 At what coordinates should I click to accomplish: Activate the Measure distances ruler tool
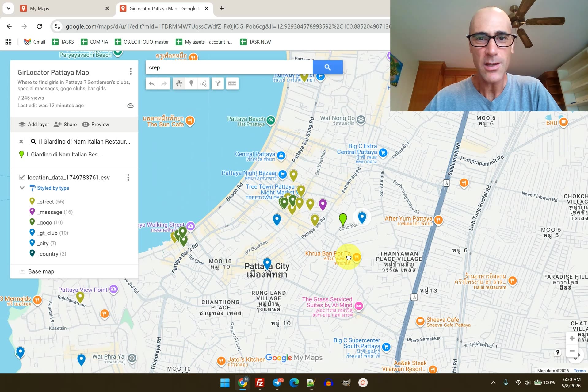[x=232, y=83]
